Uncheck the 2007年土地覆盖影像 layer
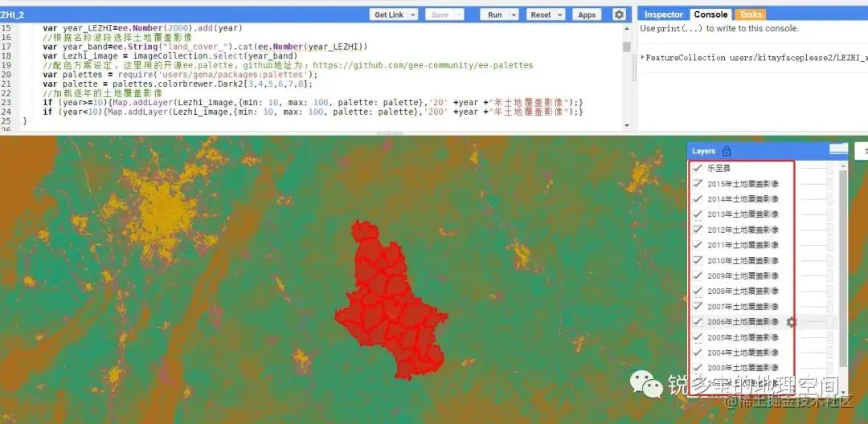The height and width of the screenshot is (424, 868). pos(698,306)
